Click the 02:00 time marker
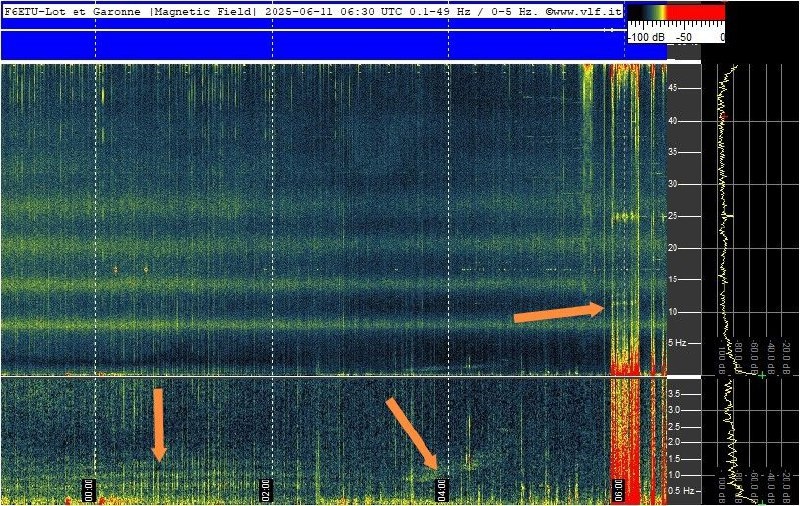This screenshot has width=800, height=506. [265, 490]
